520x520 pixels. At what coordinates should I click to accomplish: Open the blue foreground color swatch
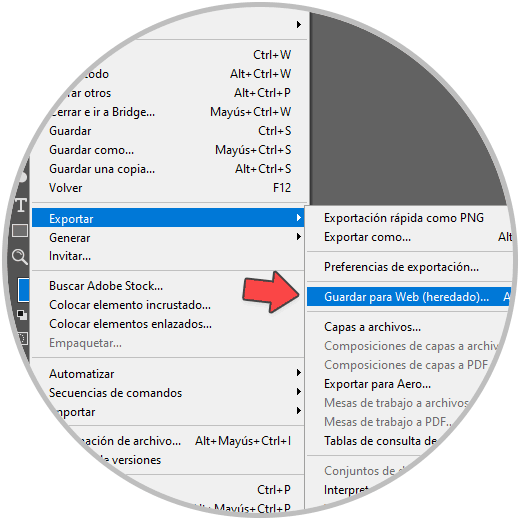coord(24,290)
